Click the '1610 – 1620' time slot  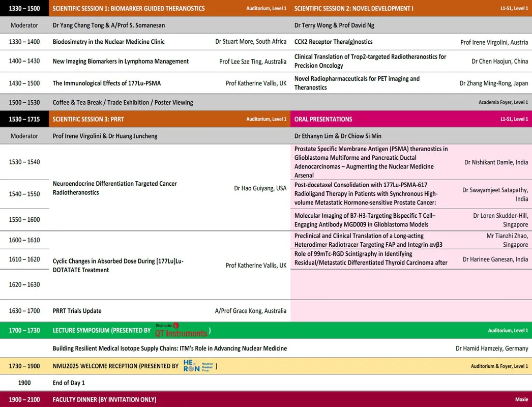[24, 259]
